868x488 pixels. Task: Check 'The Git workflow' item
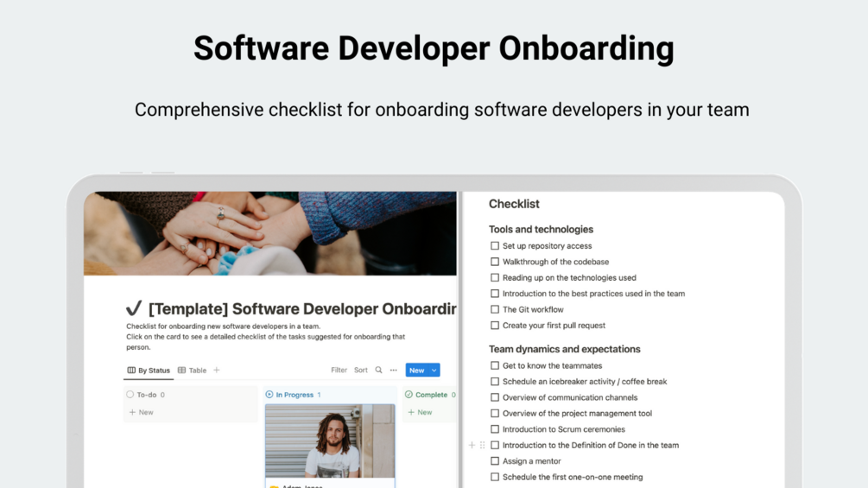click(495, 309)
